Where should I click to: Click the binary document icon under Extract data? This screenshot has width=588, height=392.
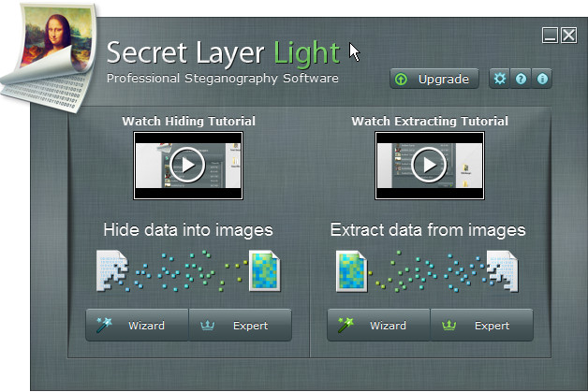click(503, 271)
